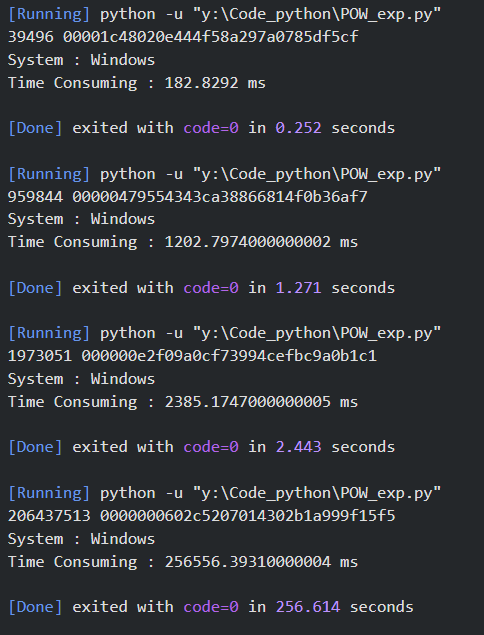
Task: Click the 182.8292 ms time value
Action: [215, 83]
